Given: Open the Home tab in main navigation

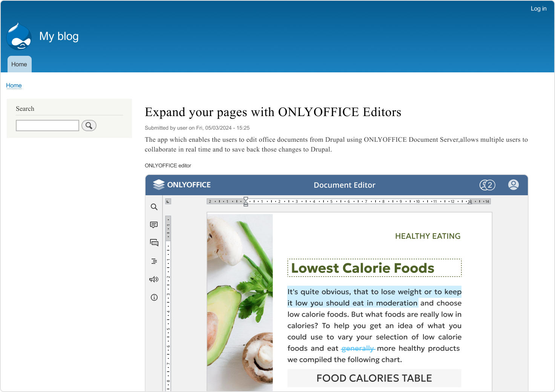Looking at the screenshot, I should coord(19,64).
